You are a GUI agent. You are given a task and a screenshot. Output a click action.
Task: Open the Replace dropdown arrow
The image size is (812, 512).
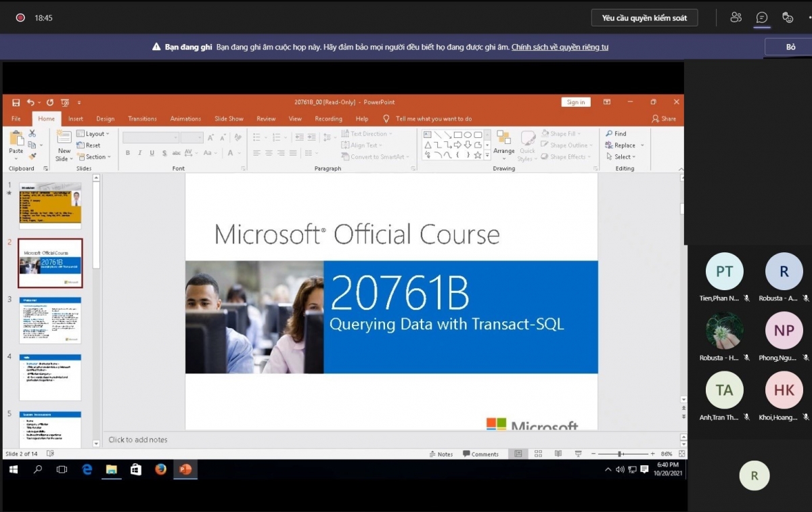point(642,145)
